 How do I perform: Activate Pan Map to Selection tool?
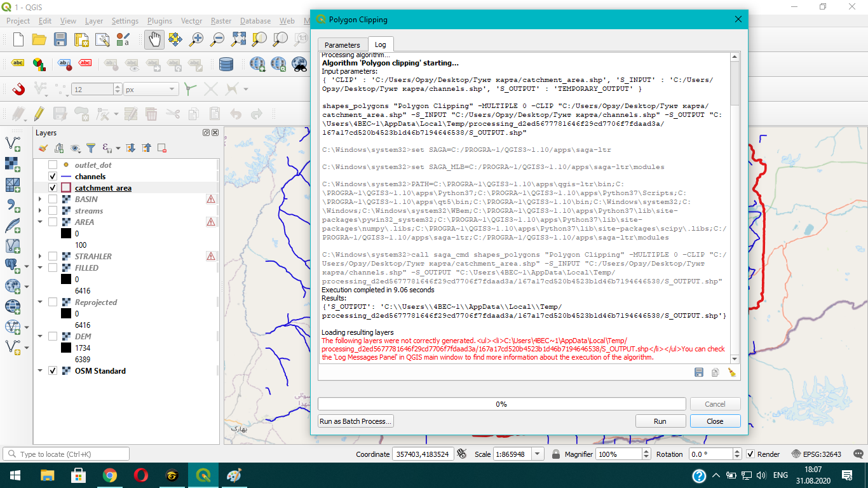(x=175, y=39)
